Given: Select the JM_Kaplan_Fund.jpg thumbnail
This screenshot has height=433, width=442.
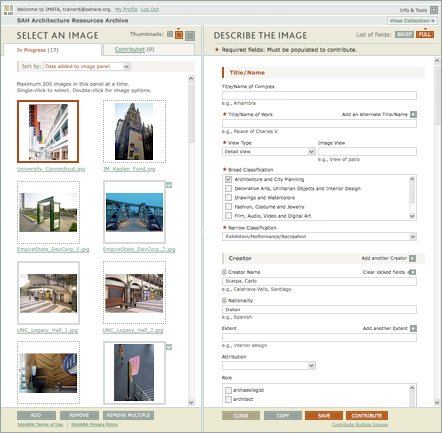Looking at the screenshot, I should pos(134,131).
